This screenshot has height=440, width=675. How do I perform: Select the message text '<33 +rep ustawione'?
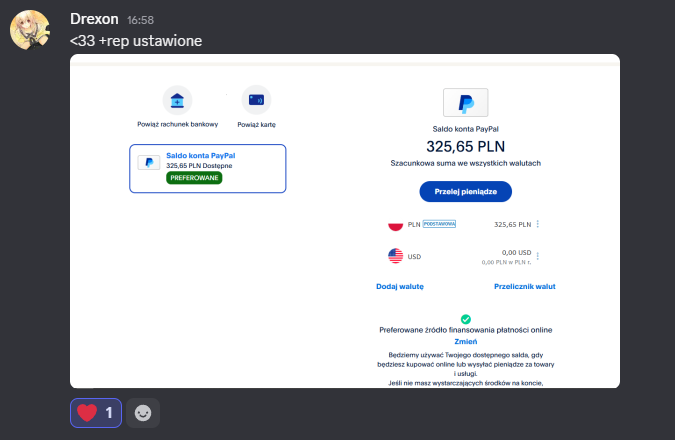(x=136, y=41)
